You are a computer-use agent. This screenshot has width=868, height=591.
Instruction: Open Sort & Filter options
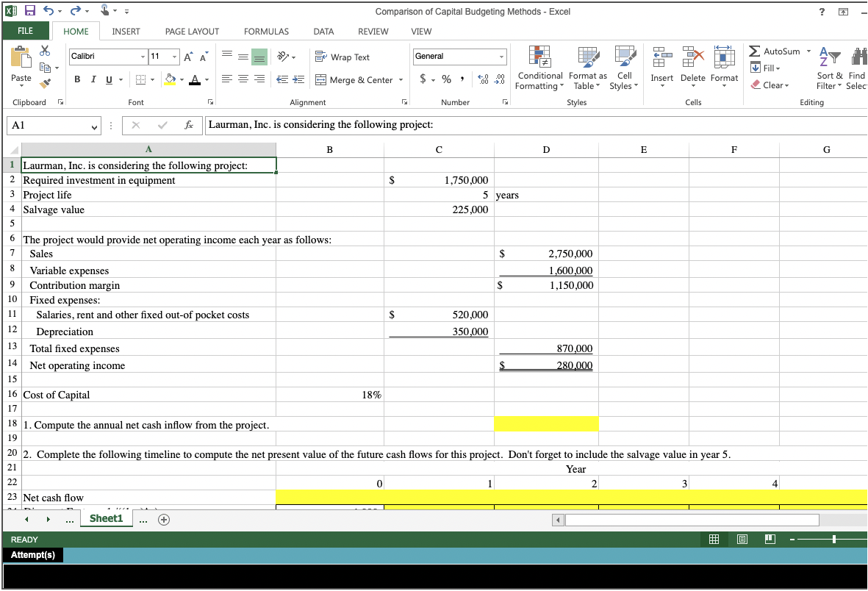[830, 68]
